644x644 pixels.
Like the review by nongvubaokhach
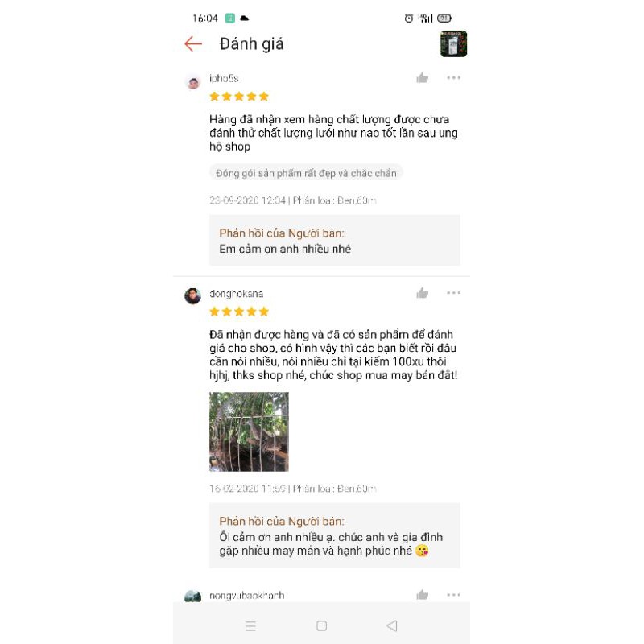click(422, 595)
